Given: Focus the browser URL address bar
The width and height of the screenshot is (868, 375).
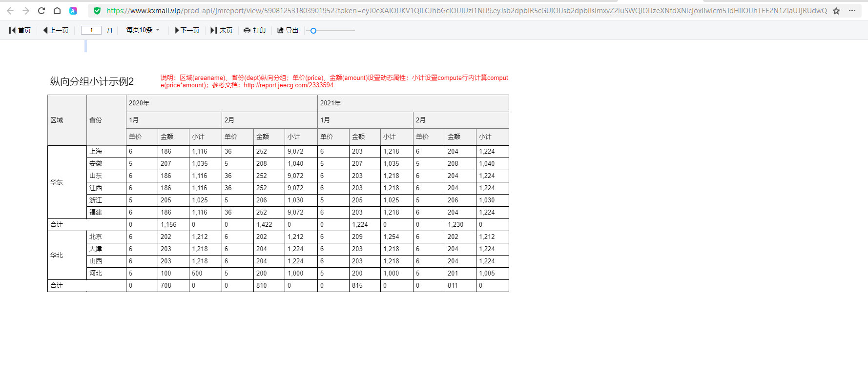Looking at the screenshot, I should pos(464,11).
